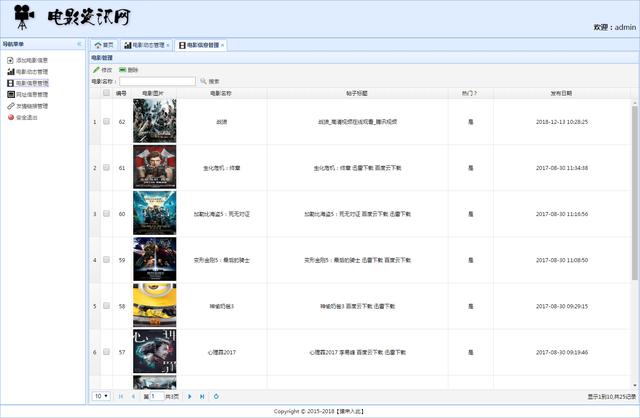Switch to the 电影动态管理 tab
The height and width of the screenshot is (418, 640).
[x=144, y=45]
